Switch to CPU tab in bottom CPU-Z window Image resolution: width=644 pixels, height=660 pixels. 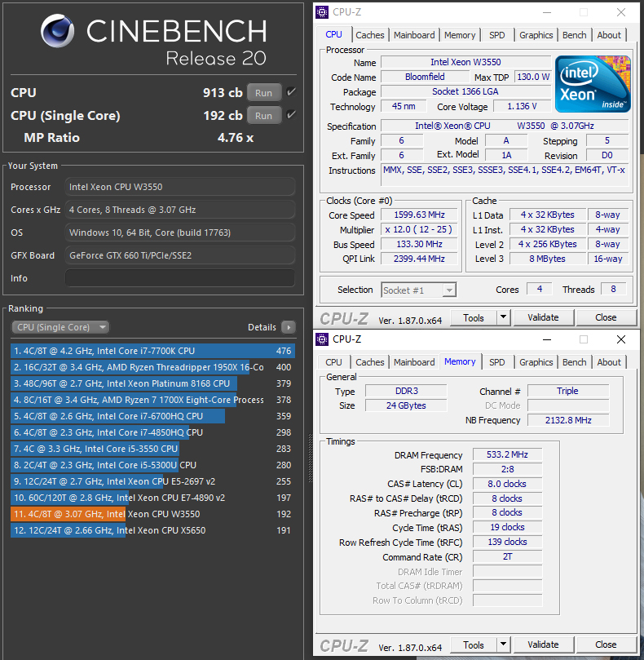(333, 362)
